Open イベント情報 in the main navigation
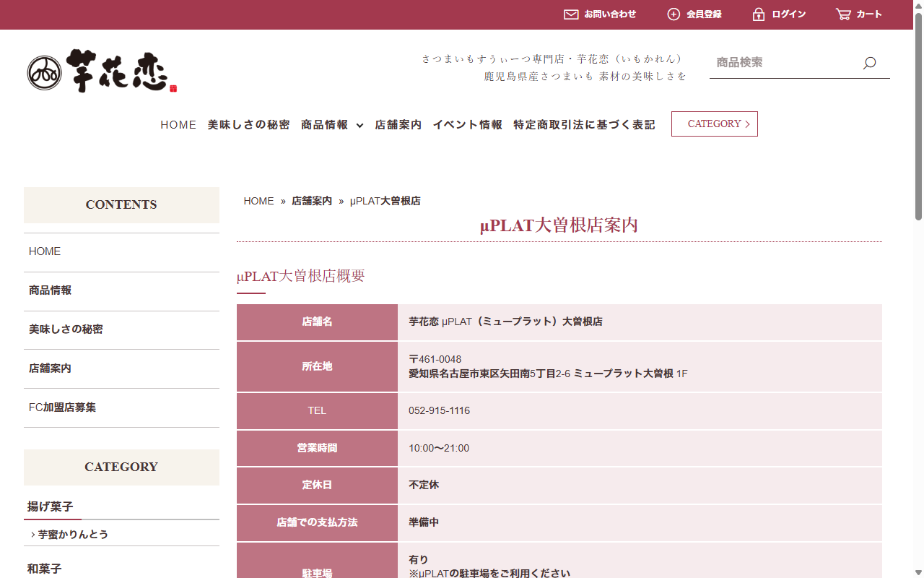 tap(468, 124)
